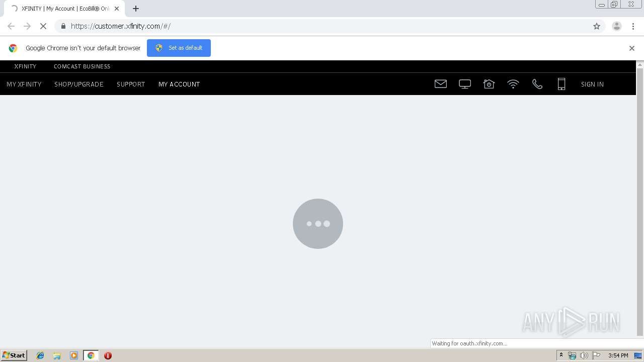644x362 pixels.
Task: Bookmark this page with the star icon
Action: coord(597,26)
